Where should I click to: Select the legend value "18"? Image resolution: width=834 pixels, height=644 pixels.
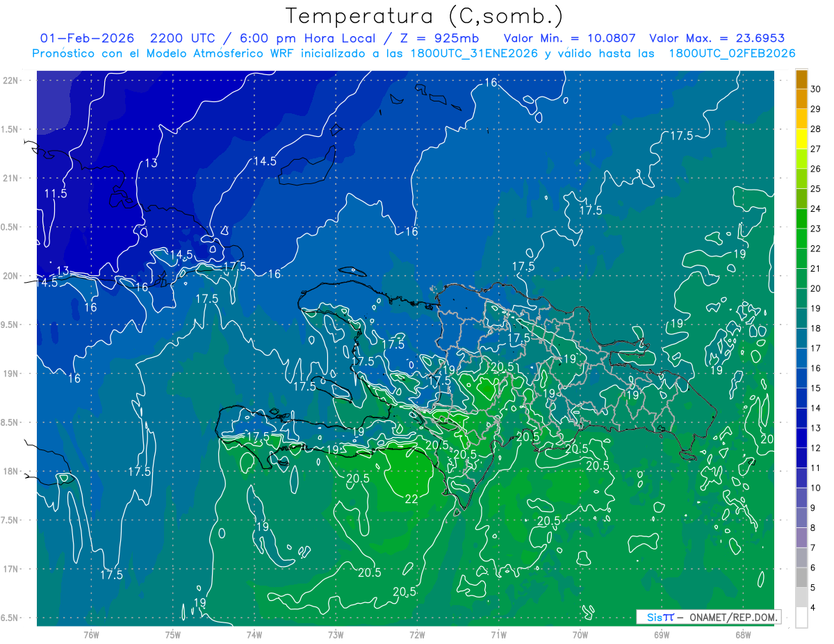pos(815,329)
